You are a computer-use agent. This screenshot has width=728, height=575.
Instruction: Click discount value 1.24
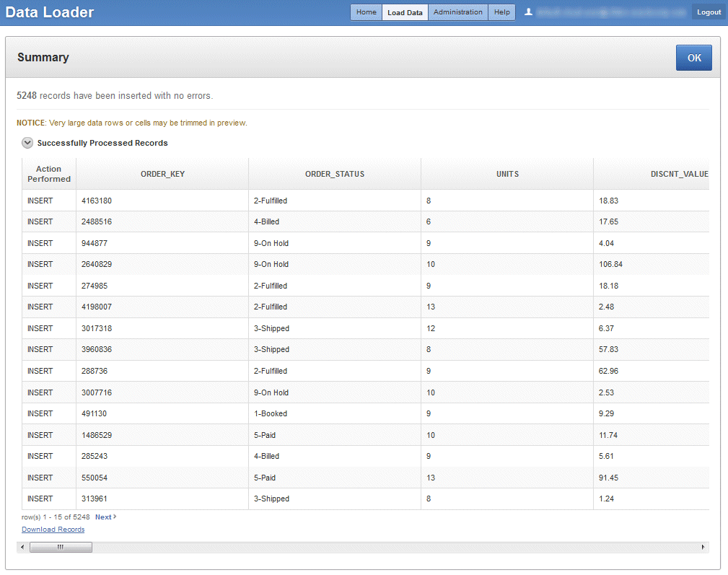[652, 499]
